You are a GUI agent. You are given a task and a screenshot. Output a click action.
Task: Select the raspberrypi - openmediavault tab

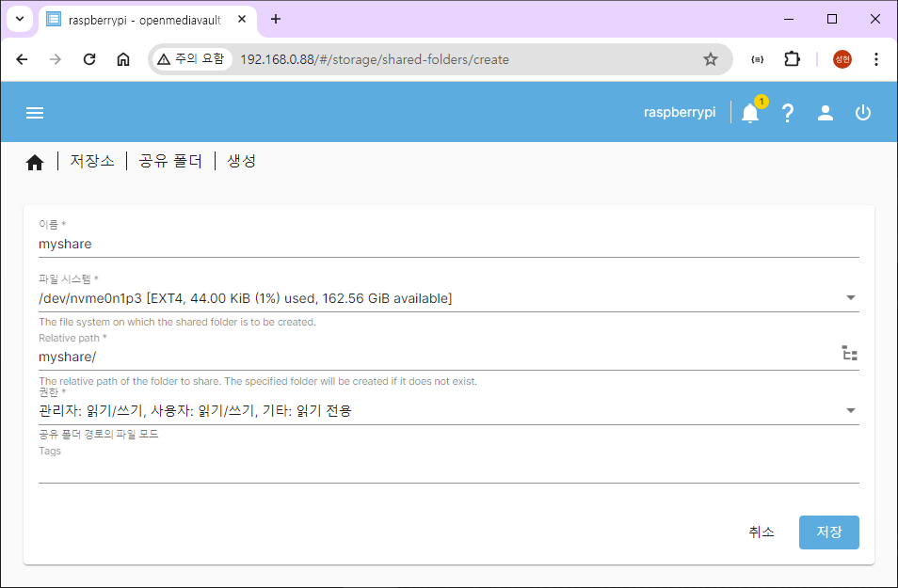(x=149, y=20)
